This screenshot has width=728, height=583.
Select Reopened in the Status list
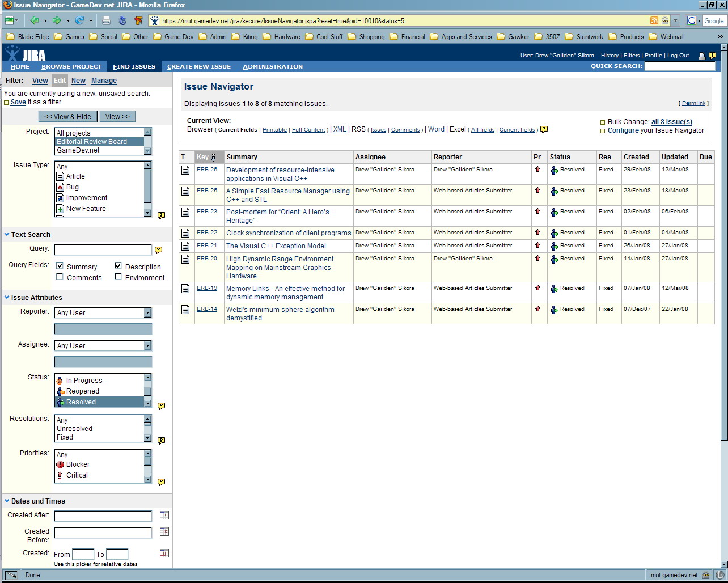[82, 391]
